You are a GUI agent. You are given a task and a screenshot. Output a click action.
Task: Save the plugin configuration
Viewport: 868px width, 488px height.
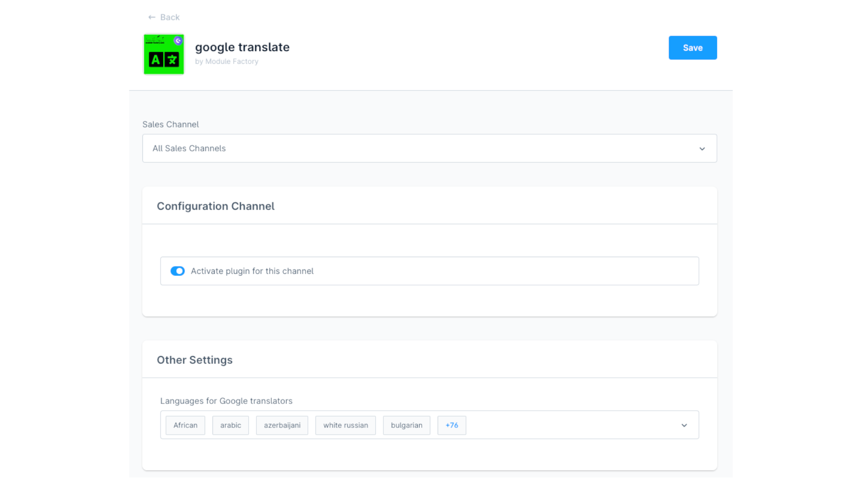pos(693,48)
